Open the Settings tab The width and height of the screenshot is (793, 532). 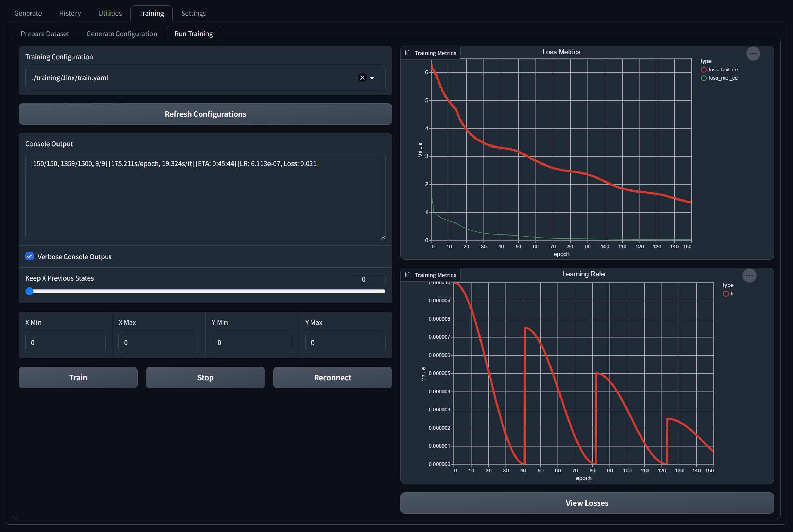click(x=193, y=13)
